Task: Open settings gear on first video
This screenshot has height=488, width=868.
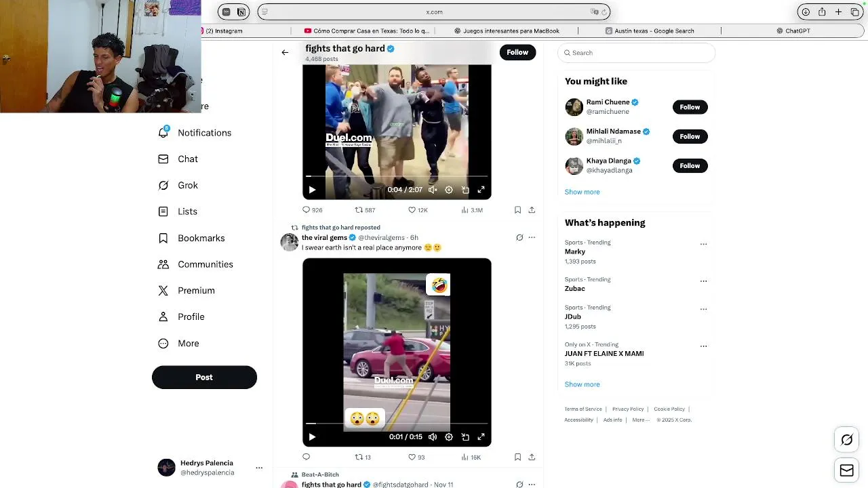Action: (x=449, y=190)
